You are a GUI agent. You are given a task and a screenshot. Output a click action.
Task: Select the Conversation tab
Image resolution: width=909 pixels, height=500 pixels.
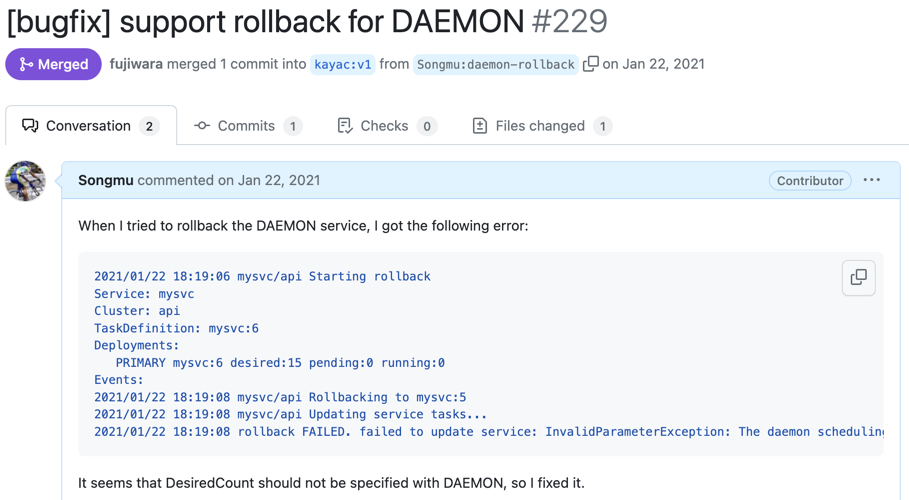(x=91, y=125)
